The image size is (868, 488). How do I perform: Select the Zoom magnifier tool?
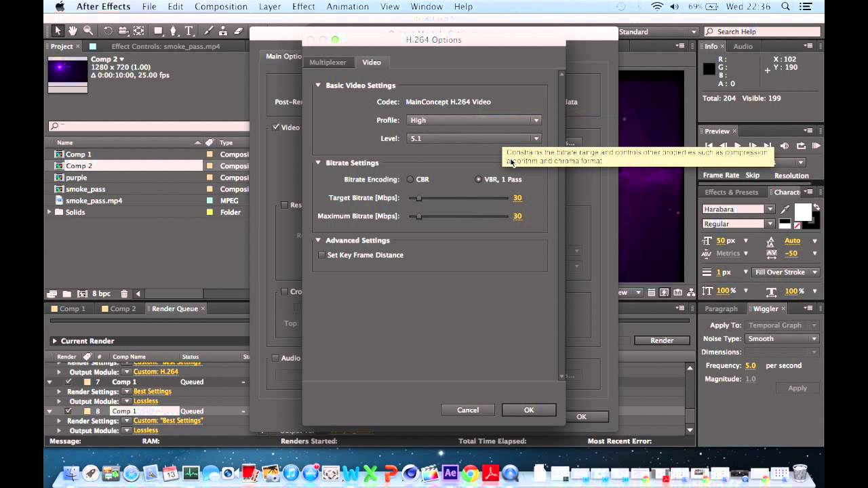[88, 31]
